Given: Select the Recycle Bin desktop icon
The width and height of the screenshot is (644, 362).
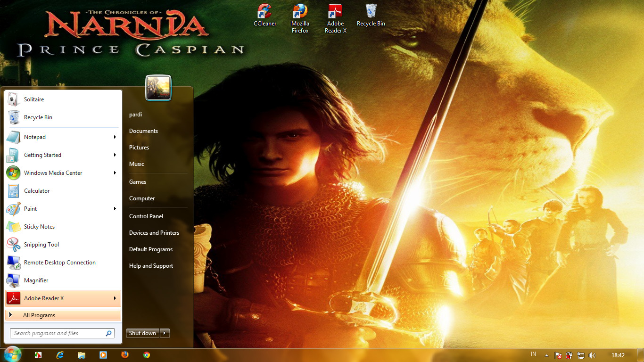Looking at the screenshot, I should 371,15.
